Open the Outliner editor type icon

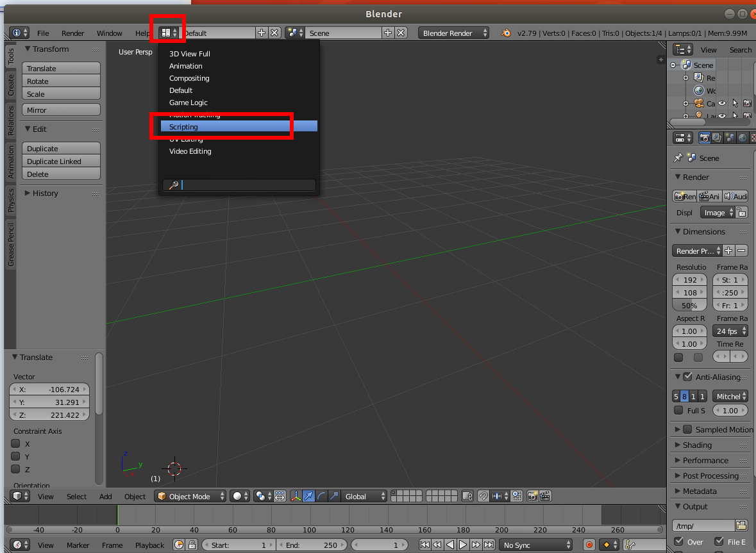(x=683, y=49)
